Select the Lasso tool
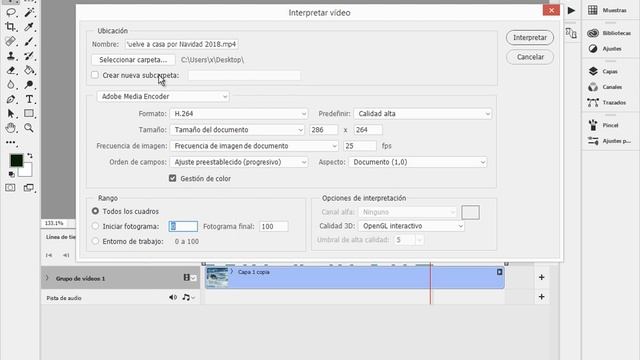Screen dimensions: 640x360 click(x=11, y=12)
